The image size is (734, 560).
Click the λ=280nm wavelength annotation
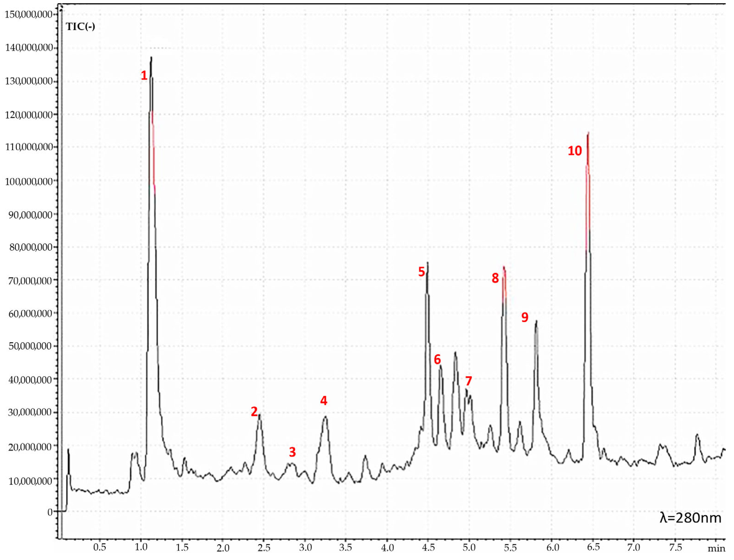690,518
